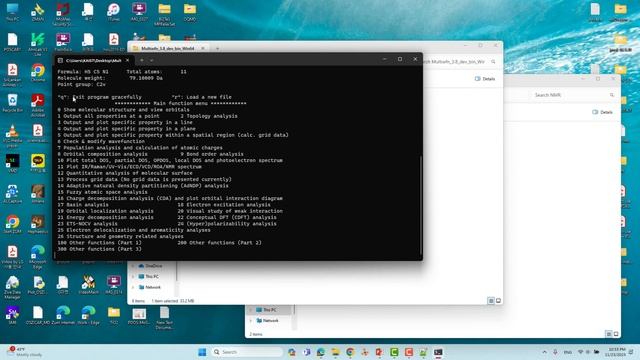Viewport: 640px width, 360px height.
Task: Open the taskbar clock and date
Action: (617, 352)
